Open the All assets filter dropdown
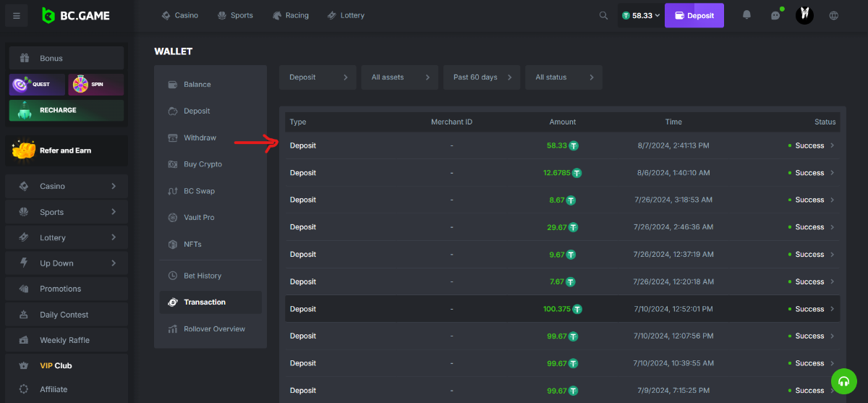This screenshot has height=403, width=868. (400, 77)
